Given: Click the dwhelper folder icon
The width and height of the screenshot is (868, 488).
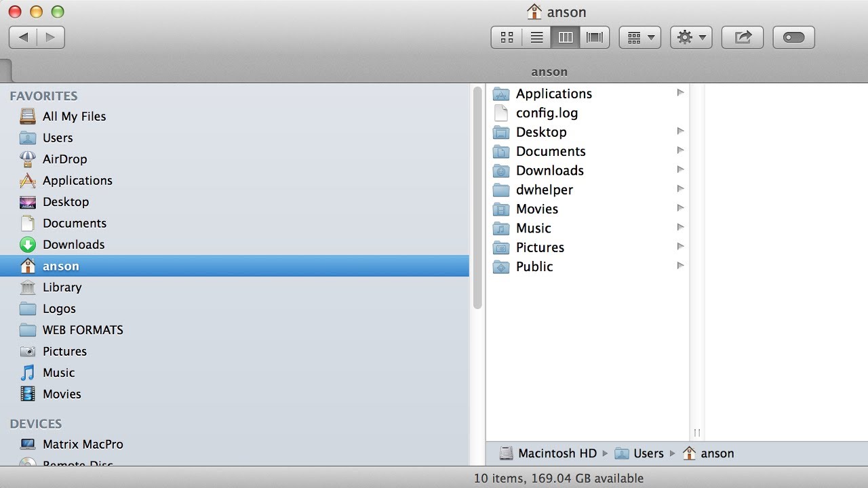Looking at the screenshot, I should tap(501, 190).
